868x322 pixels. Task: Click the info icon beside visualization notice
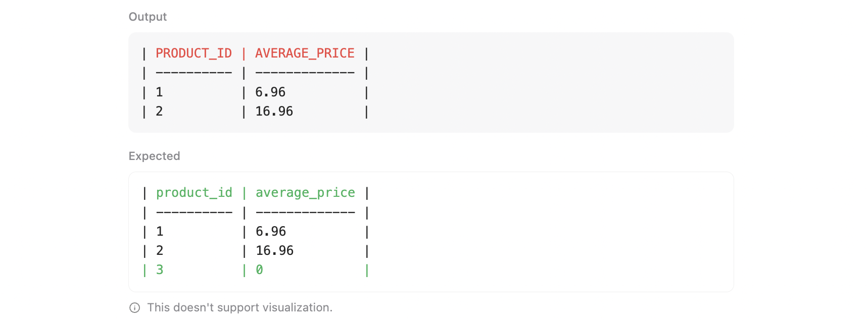tap(134, 308)
